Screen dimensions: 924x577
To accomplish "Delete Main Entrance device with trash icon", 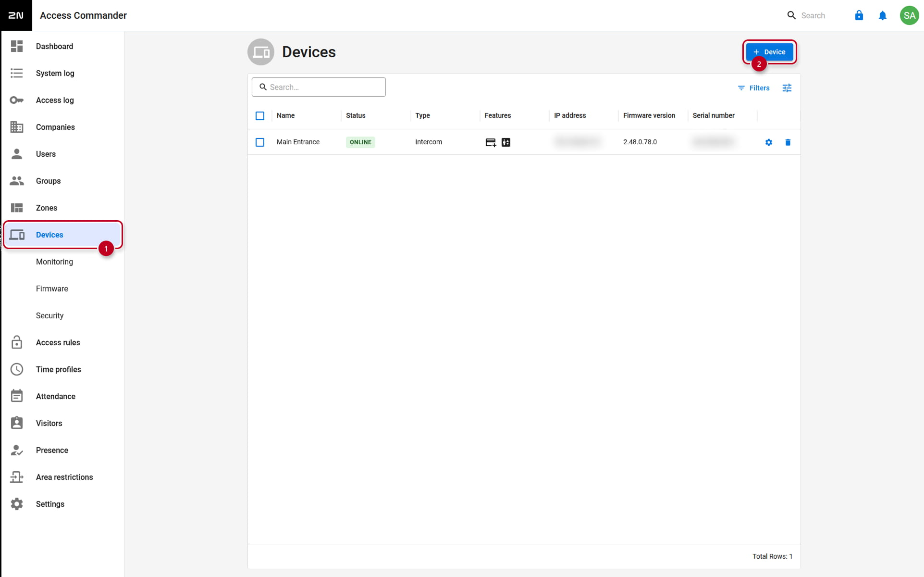I will coord(788,142).
